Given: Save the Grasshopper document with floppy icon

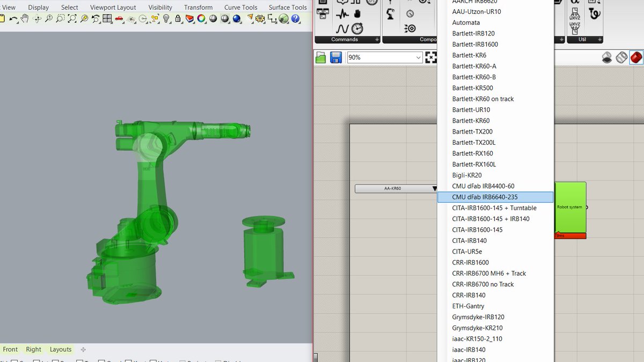Looking at the screenshot, I should tap(336, 57).
